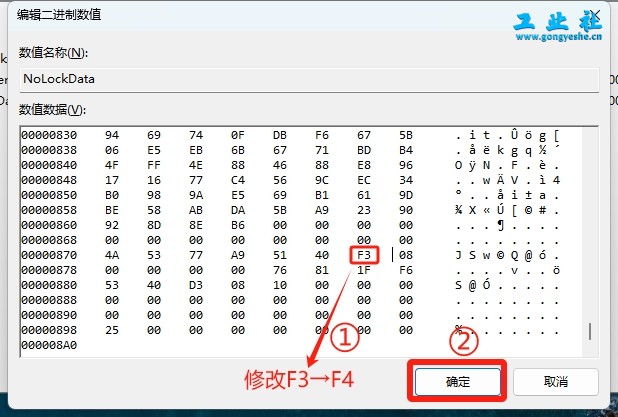This screenshot has height=417, width=618.
Task: Select byte 08 in row 00000870
Action: coord(406,255)
